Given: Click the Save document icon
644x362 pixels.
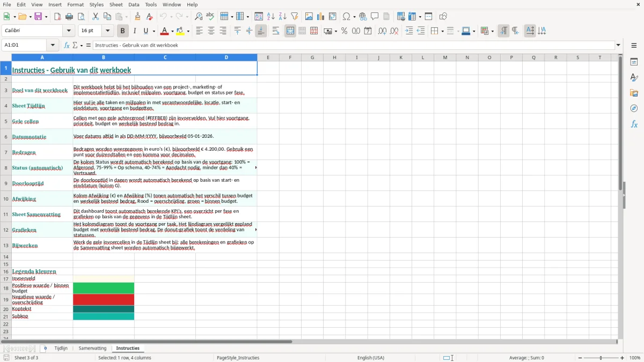Looking at the screenshot, I should [x=38, y=17].
